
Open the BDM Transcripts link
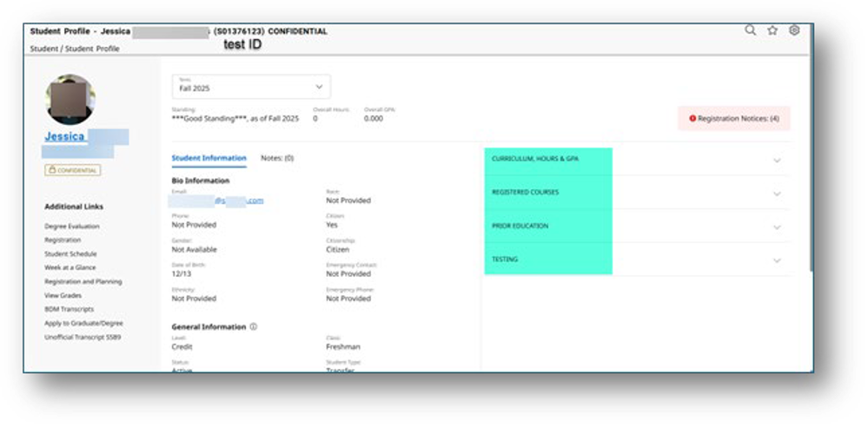(70, 309)
